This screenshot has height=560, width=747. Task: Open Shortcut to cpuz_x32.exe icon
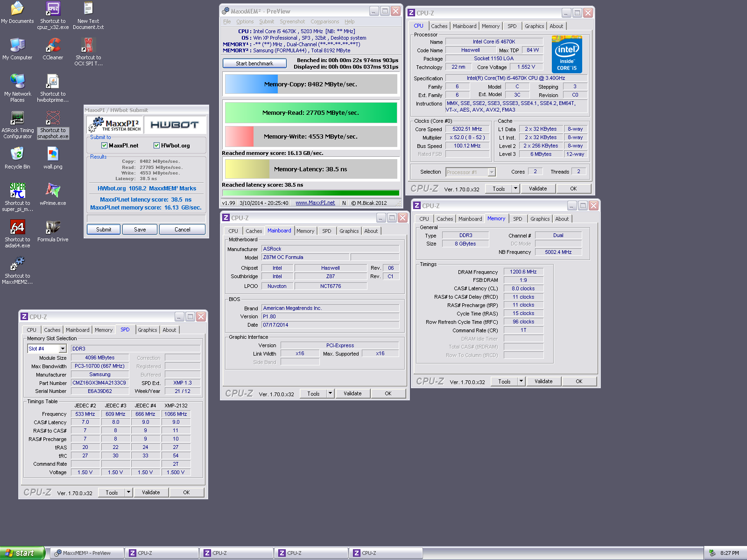[53, 15]
